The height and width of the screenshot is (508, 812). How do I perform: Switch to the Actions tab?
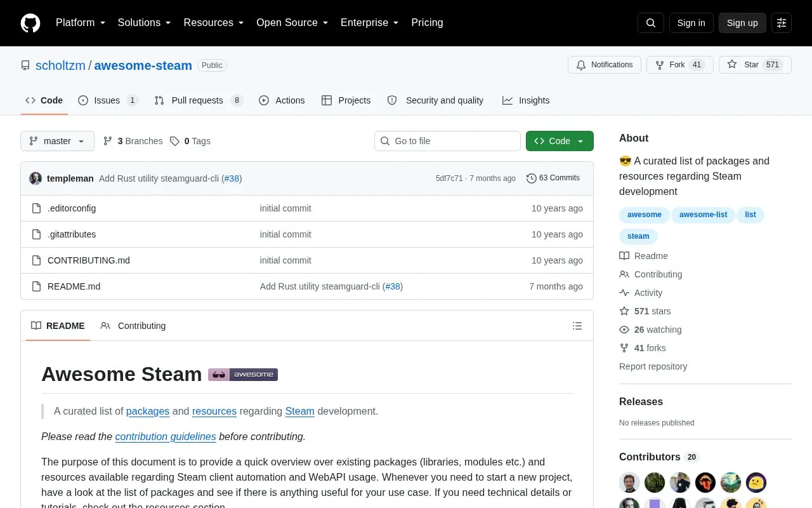click(282, 100)
